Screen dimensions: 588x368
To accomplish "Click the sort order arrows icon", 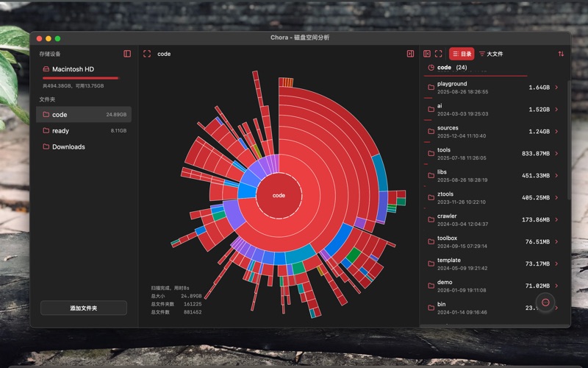I will click(x=562, y=54).
